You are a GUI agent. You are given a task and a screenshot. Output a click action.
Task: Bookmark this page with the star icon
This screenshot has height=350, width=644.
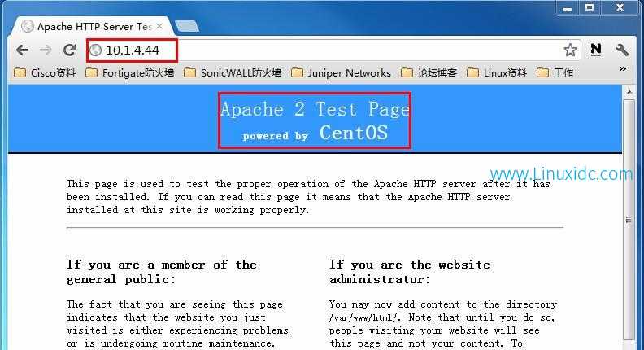pos(570,50)
